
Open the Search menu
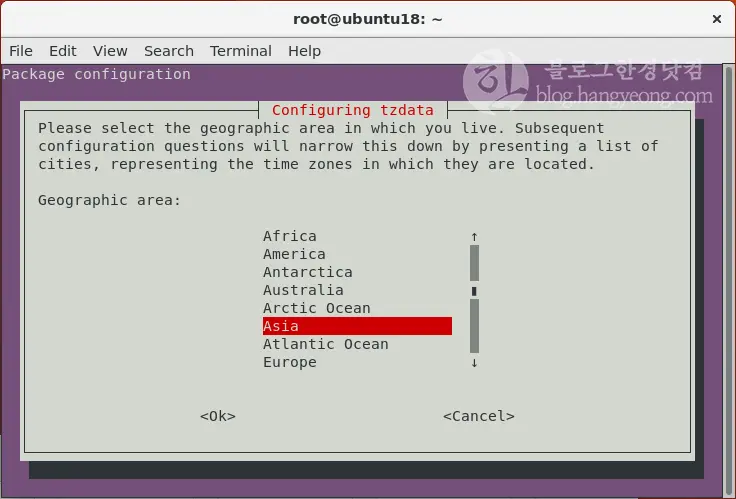pyautogui.click(x=169, y=51)
